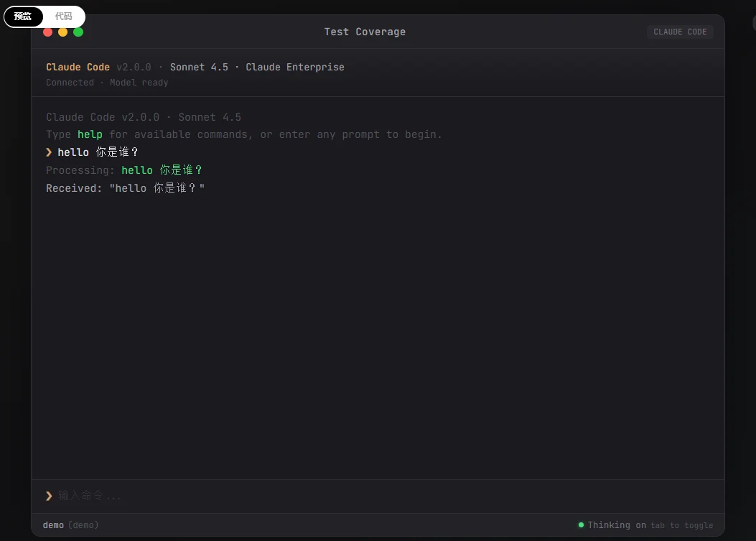Click the orange prompt chevron before hello
Viewport: 756px width, 541px height.
click(49, 152)
